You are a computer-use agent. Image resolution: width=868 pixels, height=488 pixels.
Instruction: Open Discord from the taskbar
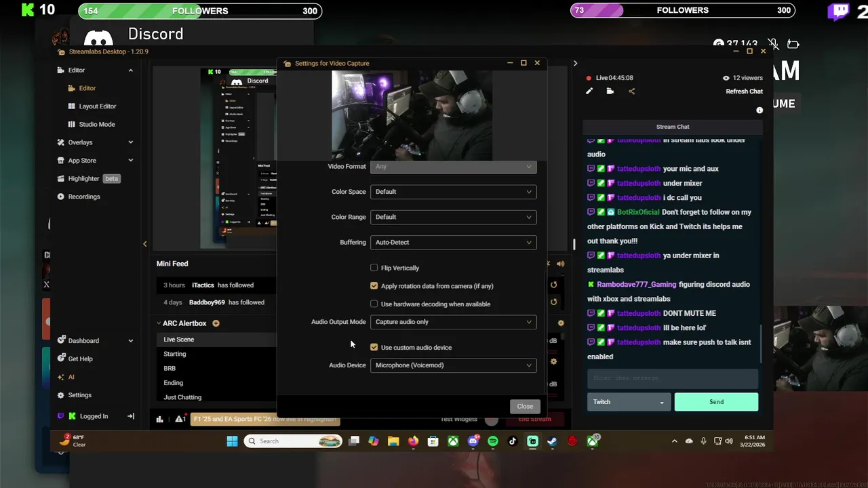tap(473, 441)
